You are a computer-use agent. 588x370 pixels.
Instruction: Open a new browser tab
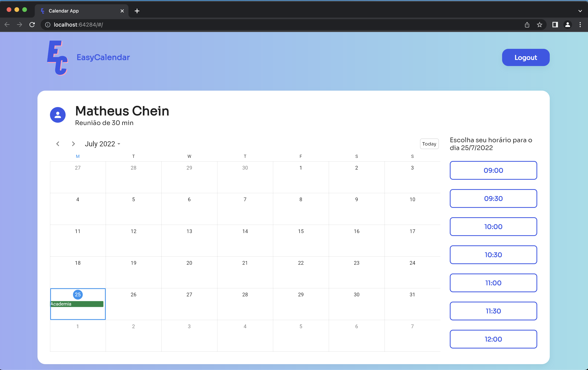coord(137,11)
